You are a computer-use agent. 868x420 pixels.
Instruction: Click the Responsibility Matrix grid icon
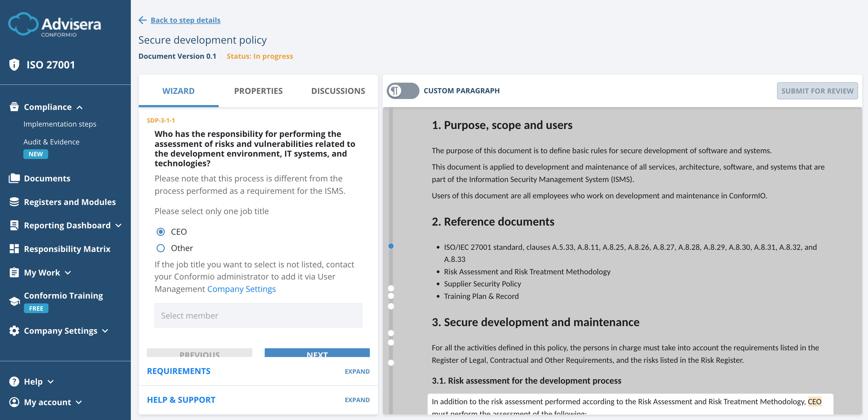coord(14,249)
